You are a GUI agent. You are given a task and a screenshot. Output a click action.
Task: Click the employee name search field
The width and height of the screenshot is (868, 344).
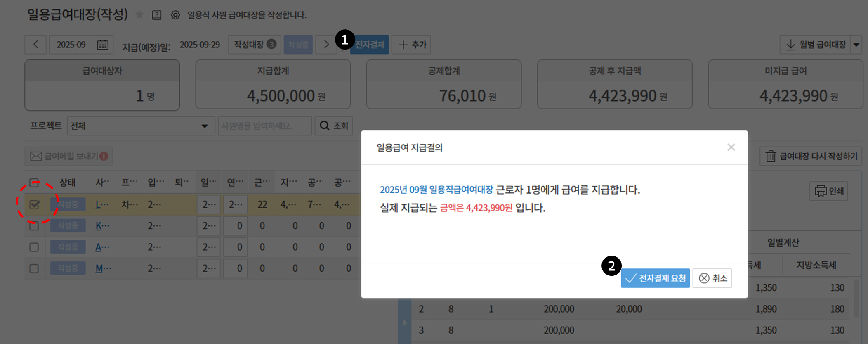[x=264, y=126]
